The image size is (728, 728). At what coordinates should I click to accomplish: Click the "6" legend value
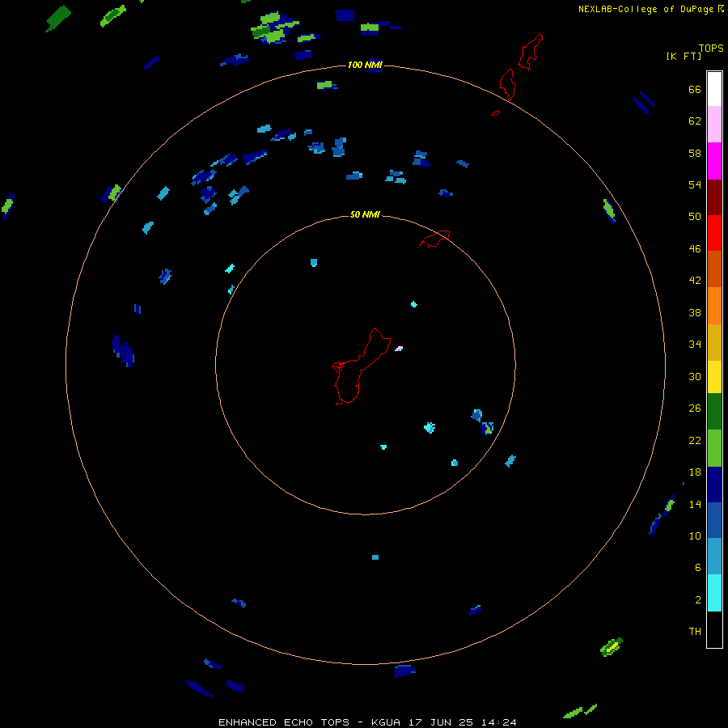(698, 567)
